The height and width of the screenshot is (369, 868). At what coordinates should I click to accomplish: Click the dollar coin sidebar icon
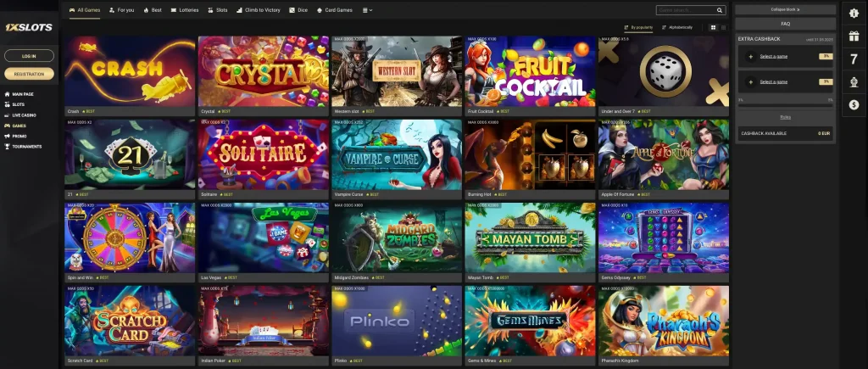point(854,104)
